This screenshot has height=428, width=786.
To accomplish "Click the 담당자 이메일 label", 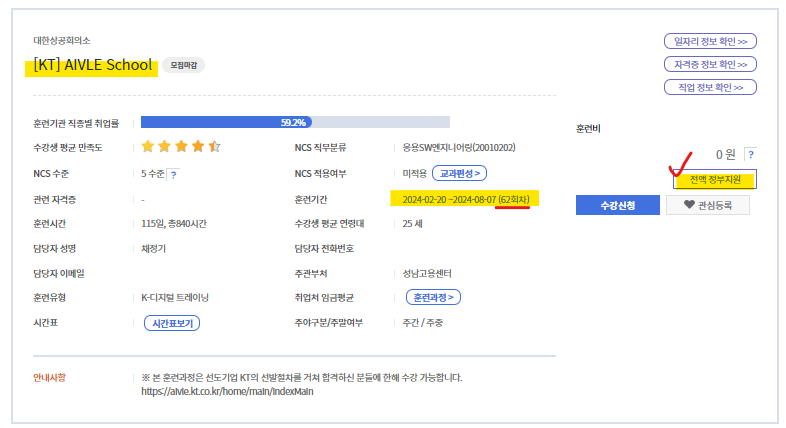I will click(59, 274).
